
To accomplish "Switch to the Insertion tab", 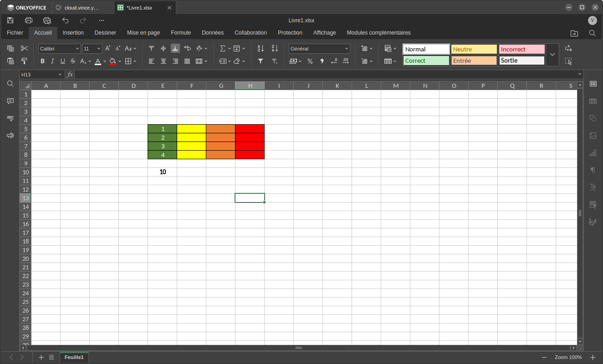I will point(73,33).
